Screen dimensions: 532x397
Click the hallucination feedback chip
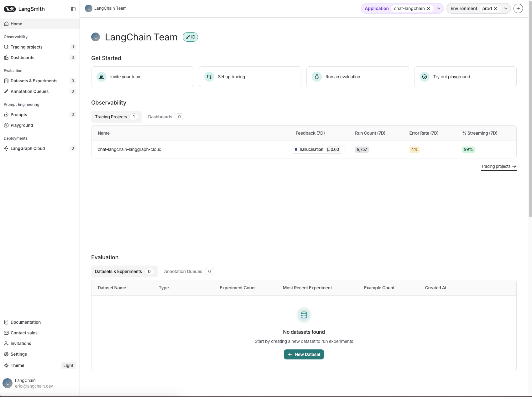coord(317,150)
